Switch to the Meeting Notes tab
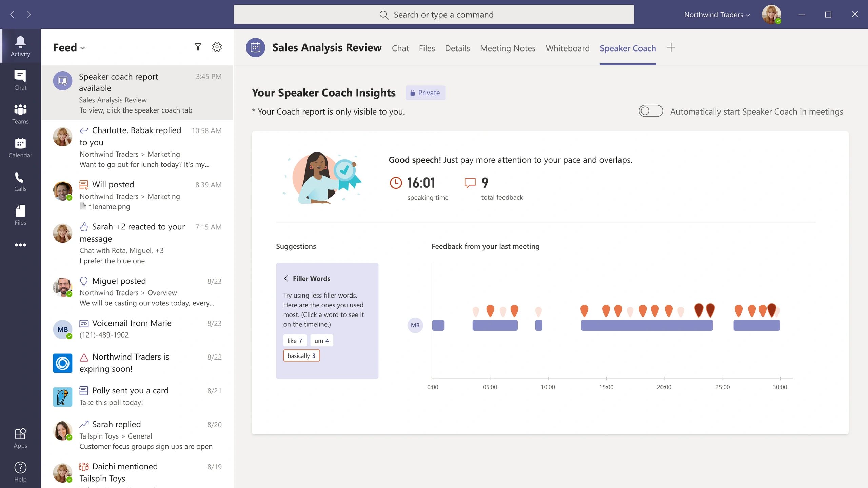The width and height of the screenshot is (868, 488). pyautogui.click(x=507, y=48)
